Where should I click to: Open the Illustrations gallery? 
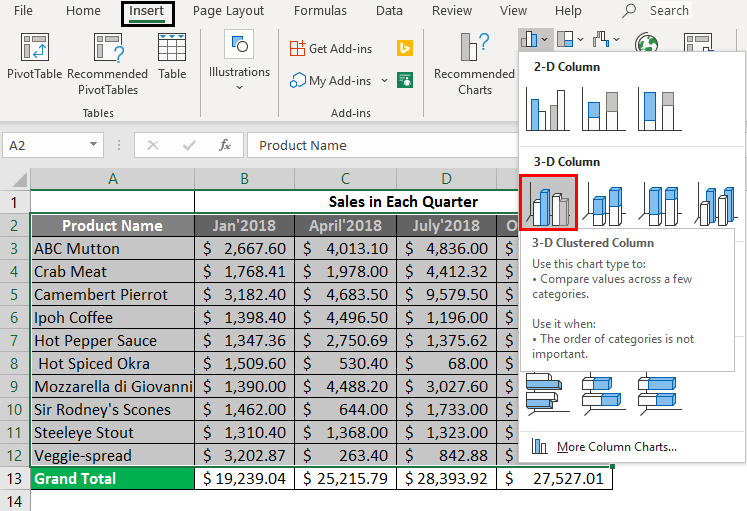[x=239, y=61]
